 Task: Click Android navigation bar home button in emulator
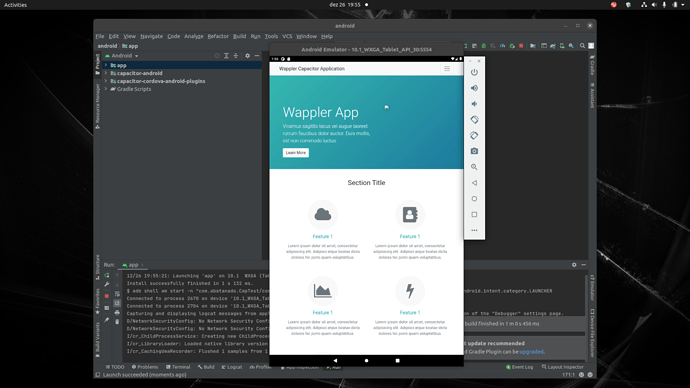[x=366, y=360]
